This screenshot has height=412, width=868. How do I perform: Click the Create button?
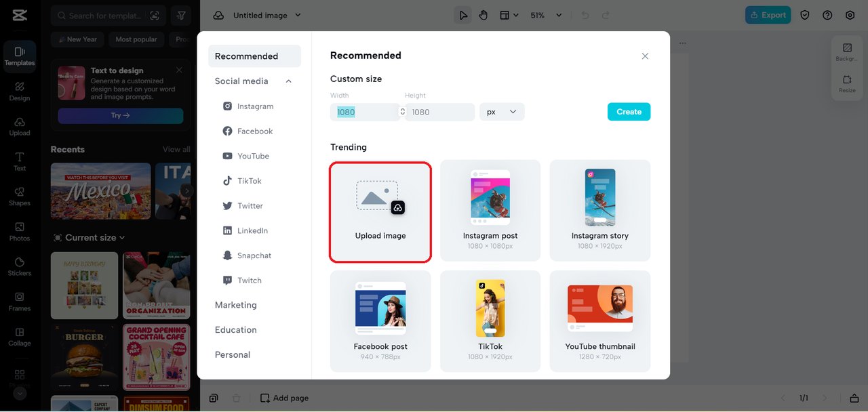click(x=629, y=112)
